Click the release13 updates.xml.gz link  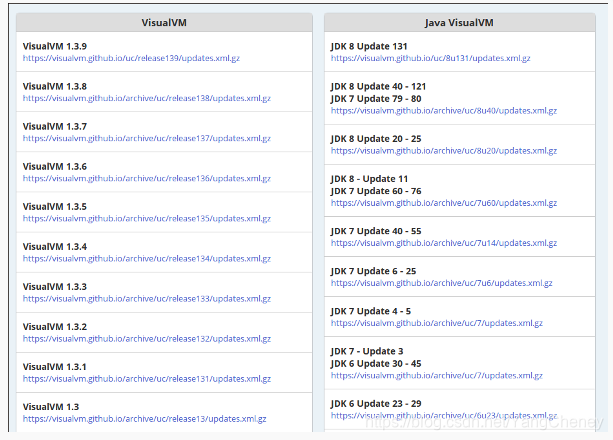tap(144, 419)
